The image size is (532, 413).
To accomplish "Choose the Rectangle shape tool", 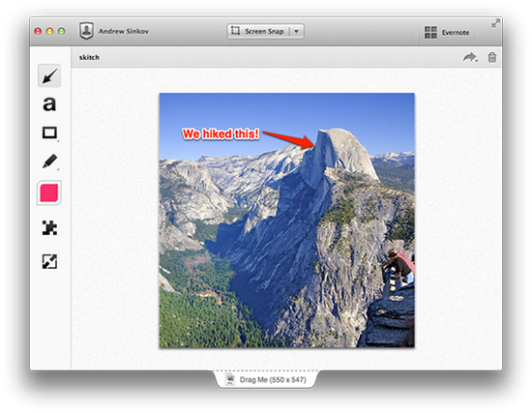I will point(49,133).
